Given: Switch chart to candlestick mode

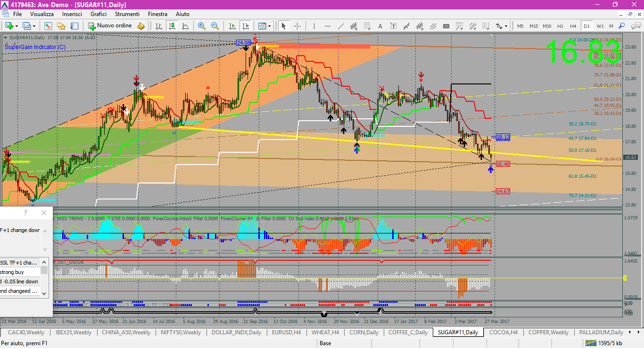Looking at the screenshot, I should (x=172, y=26).
